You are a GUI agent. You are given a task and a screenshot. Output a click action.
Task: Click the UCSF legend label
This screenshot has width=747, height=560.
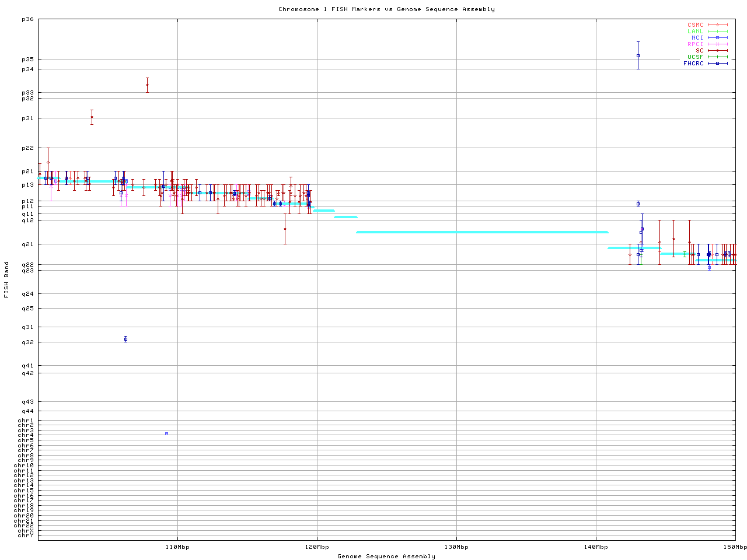(695, 57)
